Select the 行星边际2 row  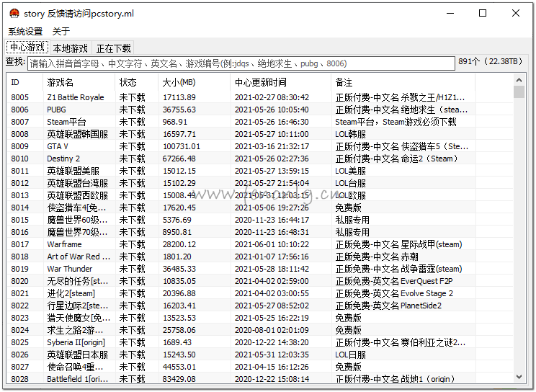coord(260,306)
